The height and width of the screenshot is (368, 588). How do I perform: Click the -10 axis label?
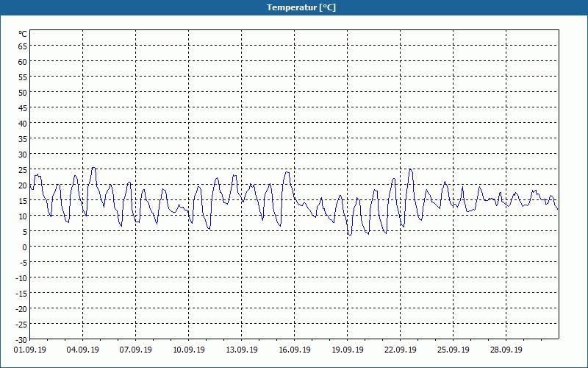[x=21, y=278]
